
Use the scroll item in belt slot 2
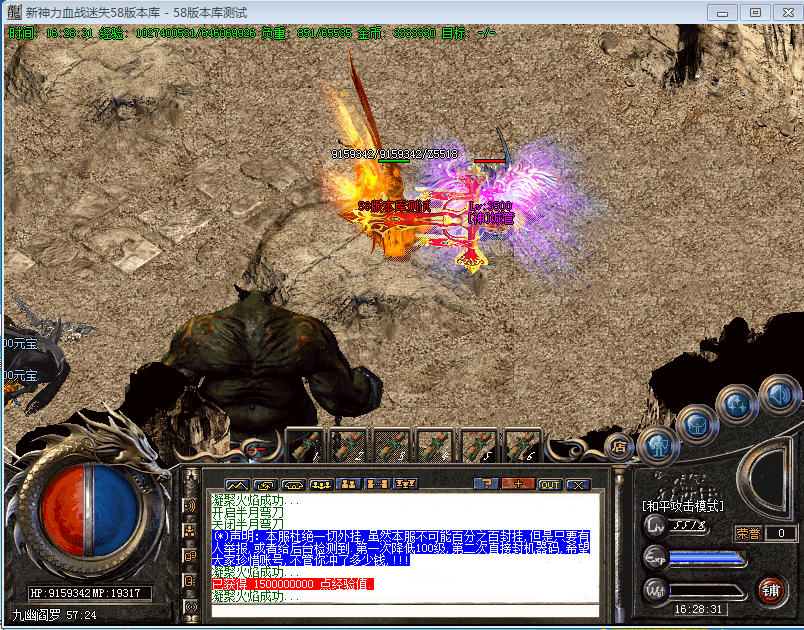349,445
